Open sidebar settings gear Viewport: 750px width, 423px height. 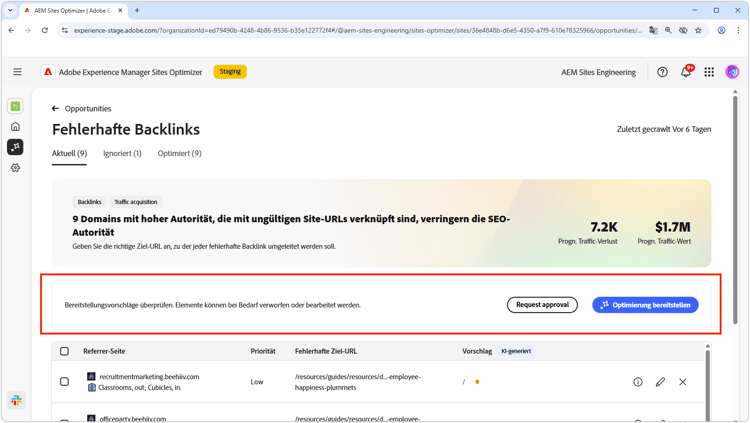[15, 167]
